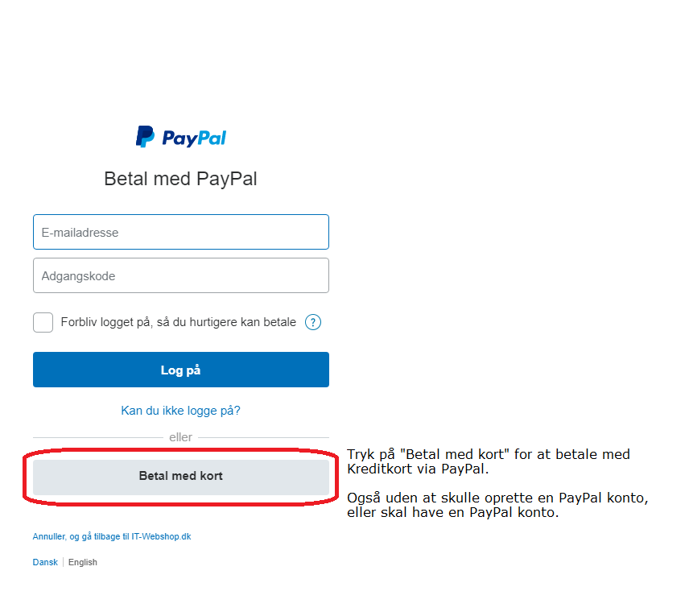Click the "Forbliv logget på, så du hurtigere" label text
This screenshot has width=689, height=616.
(179, 322)
